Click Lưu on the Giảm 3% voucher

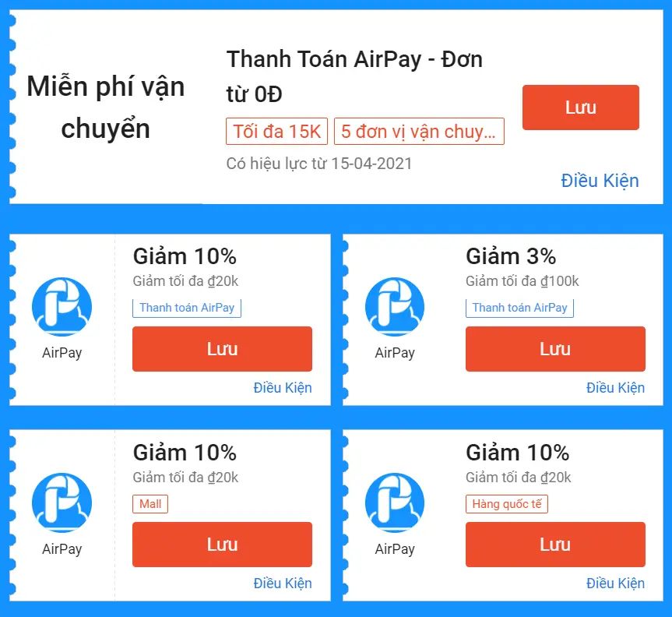(555, 349)
